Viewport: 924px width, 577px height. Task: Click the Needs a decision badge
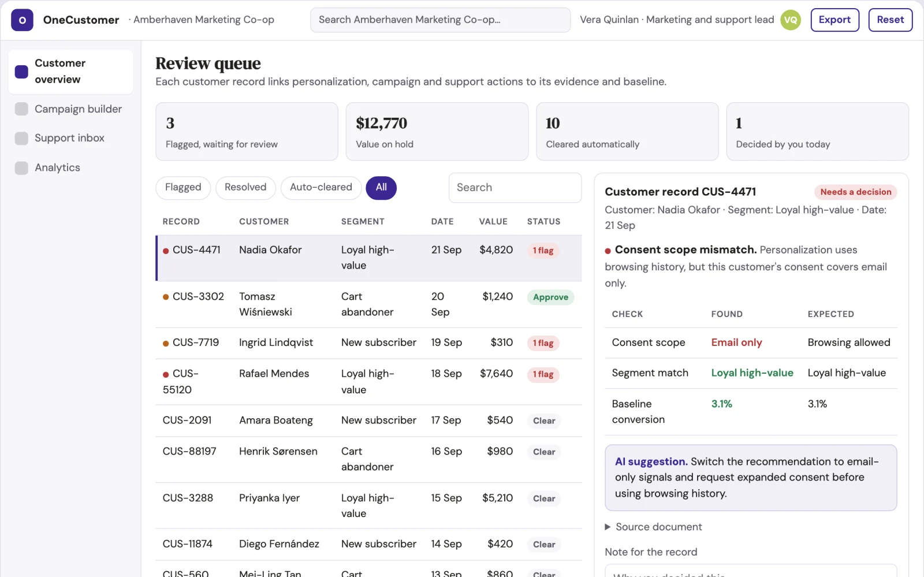click(855, 192)
